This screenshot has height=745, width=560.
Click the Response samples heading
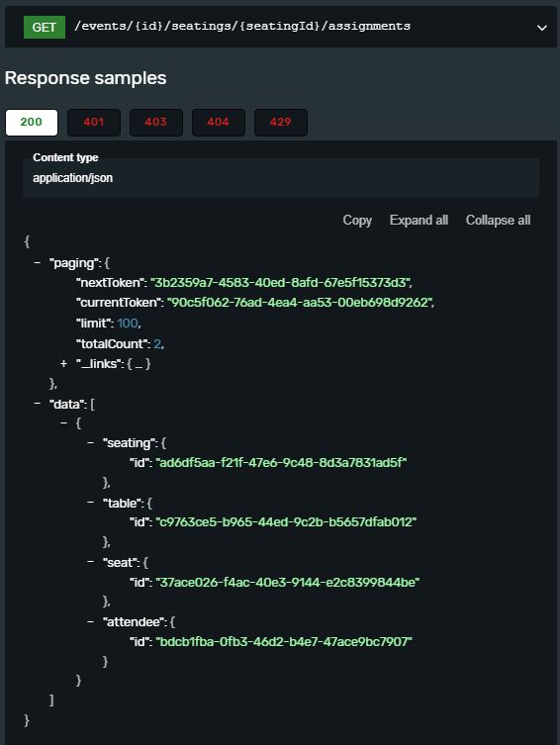pos(85,78)
